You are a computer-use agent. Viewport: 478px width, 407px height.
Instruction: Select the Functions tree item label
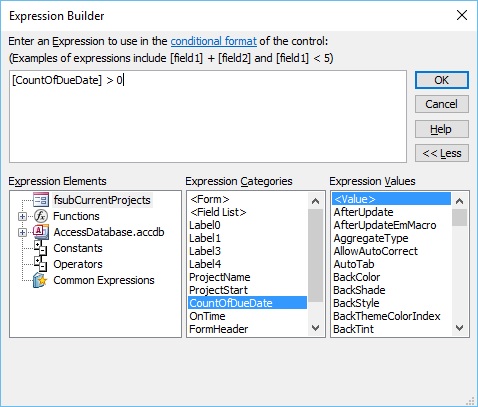(x=76, y=216)
